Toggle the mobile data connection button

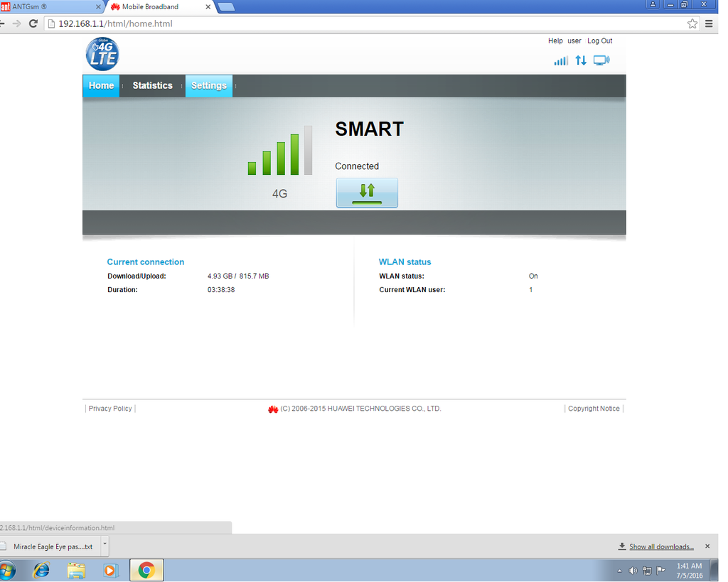click(x=367, y=193)
